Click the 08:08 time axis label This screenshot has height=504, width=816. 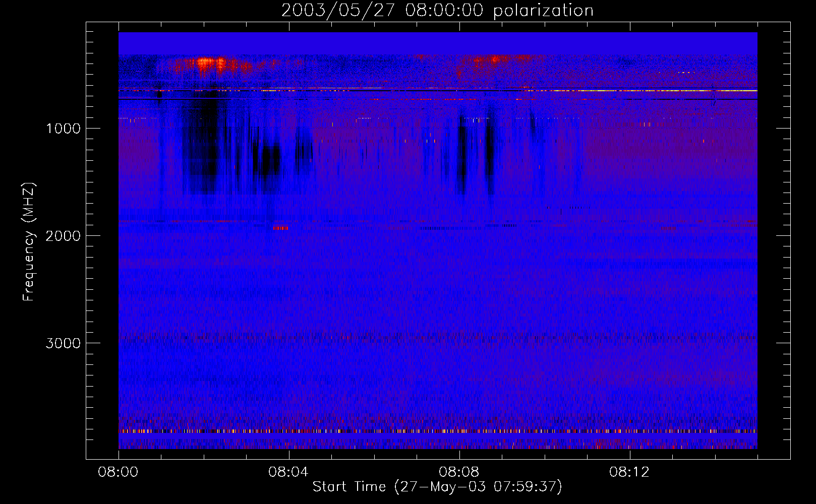[x=459, y=472]
